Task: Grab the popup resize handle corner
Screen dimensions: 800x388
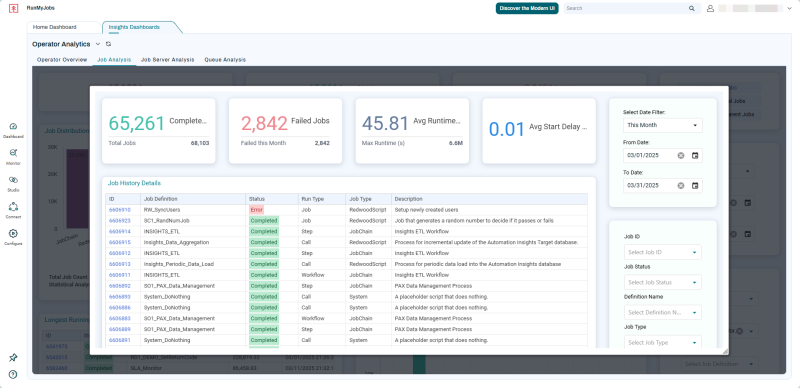Action: point(725,351)
